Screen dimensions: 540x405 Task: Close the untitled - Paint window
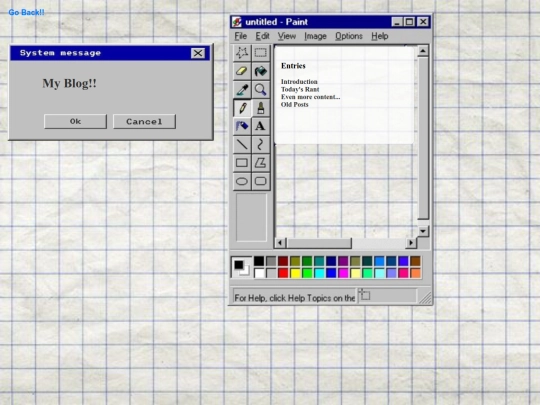423,22
